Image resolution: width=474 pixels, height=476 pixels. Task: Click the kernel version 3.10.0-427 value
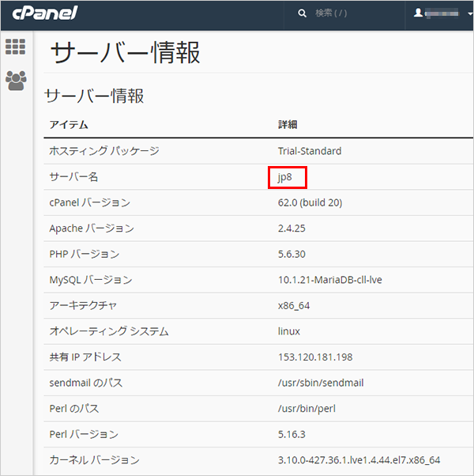point(359,459)
